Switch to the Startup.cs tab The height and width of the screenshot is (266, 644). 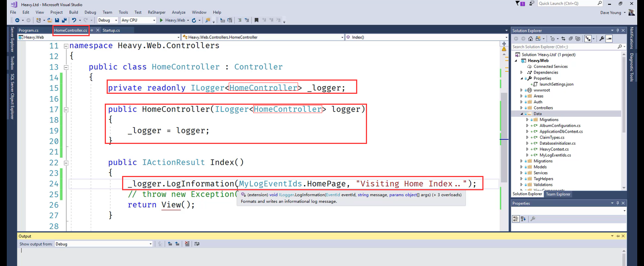(x=111, y=31)
